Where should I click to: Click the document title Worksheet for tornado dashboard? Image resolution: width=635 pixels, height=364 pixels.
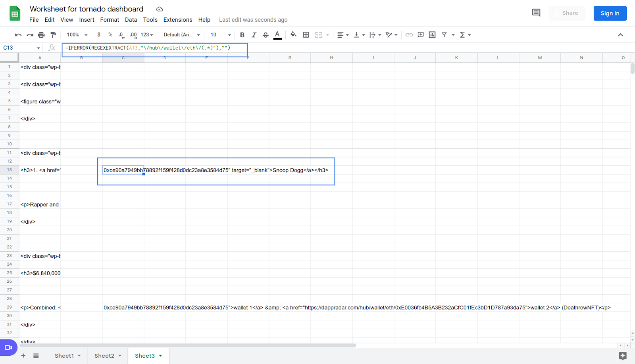point(87,9)
